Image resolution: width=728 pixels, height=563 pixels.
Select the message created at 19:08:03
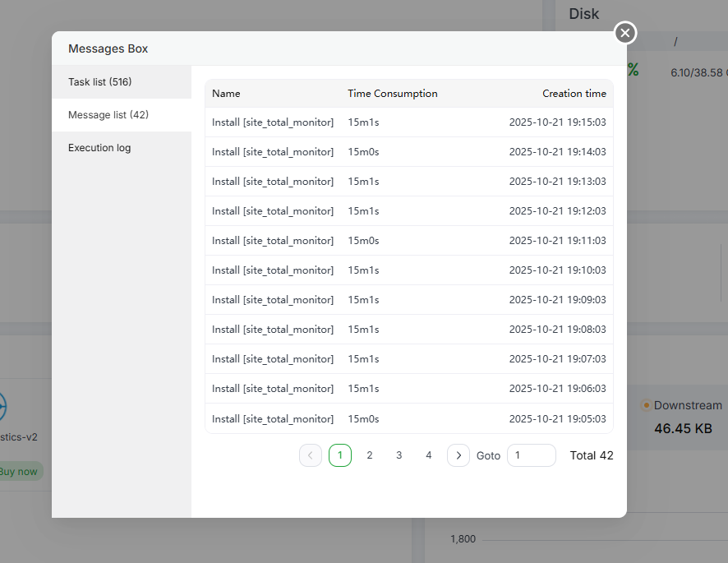click(x=408, y=330)
